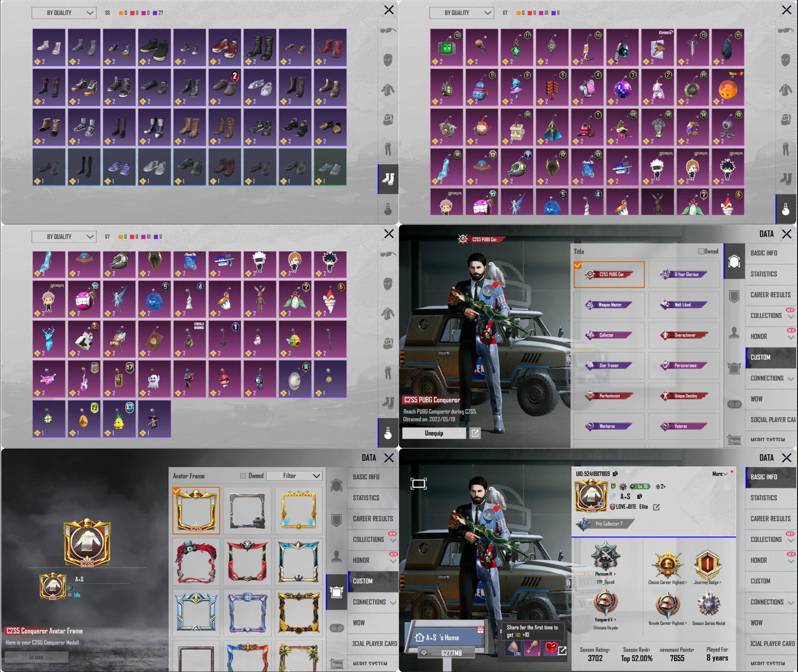
Task: Open BASIC INFO tab in the Title panel
Action: (771, 253)
